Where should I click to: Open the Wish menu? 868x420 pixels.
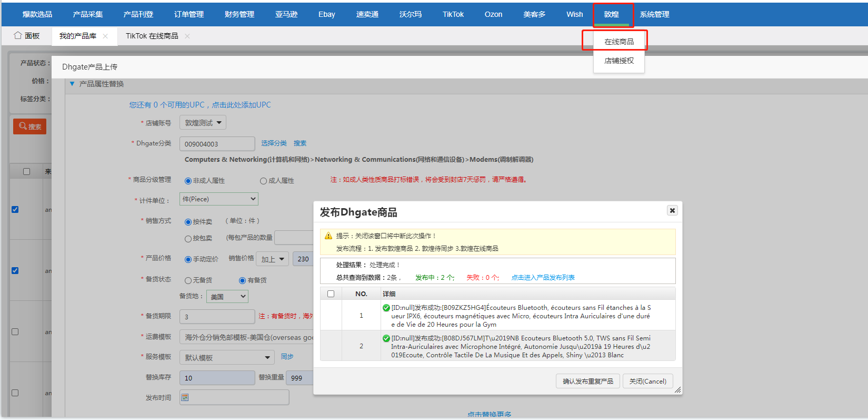575,14
